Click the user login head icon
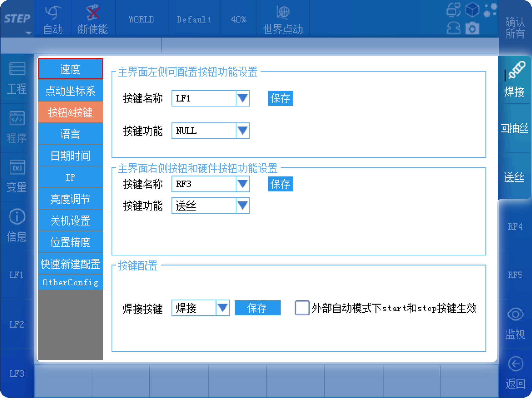This screenshot has height=398, width=532. (x=454, y=28)
